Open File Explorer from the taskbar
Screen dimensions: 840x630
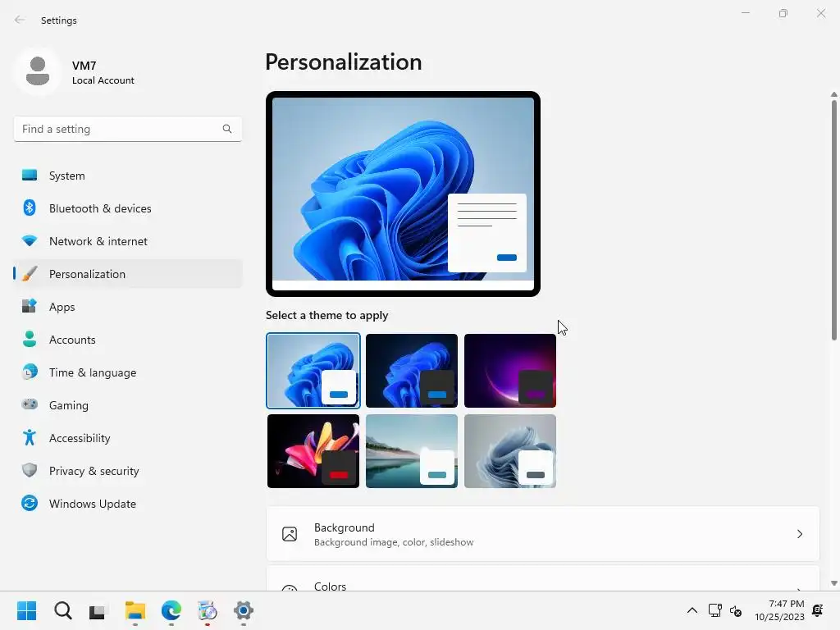point(135,610)
